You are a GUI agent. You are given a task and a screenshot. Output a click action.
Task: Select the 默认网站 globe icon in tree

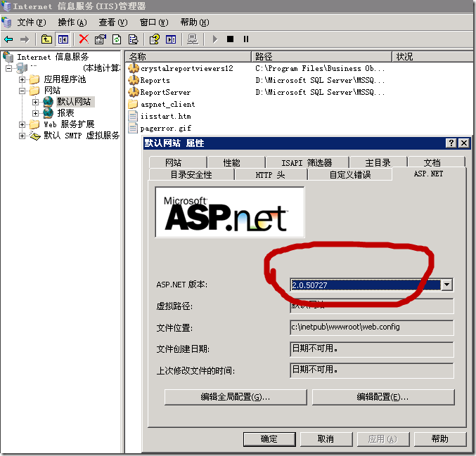(x=48, y=102)
